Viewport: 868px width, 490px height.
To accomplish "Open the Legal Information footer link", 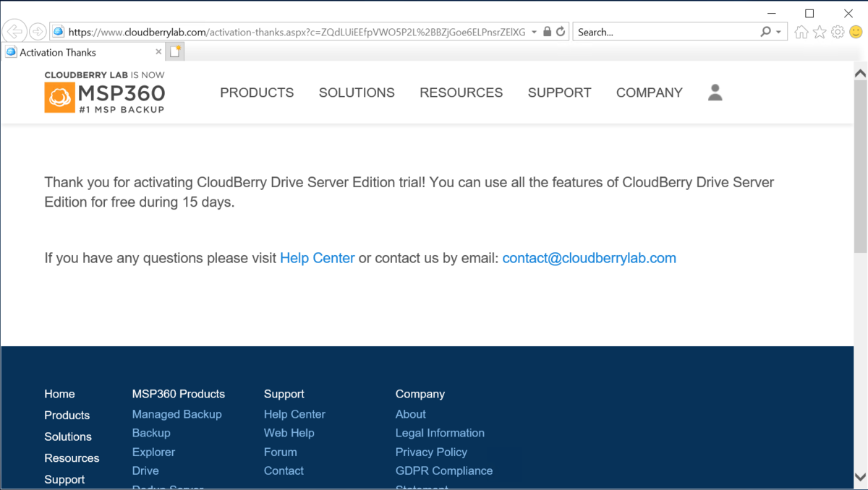I will tap(440, 433).
